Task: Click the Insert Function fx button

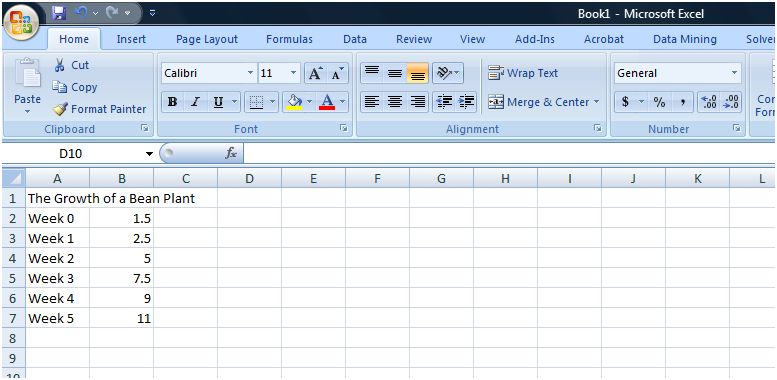Action: 230,154
